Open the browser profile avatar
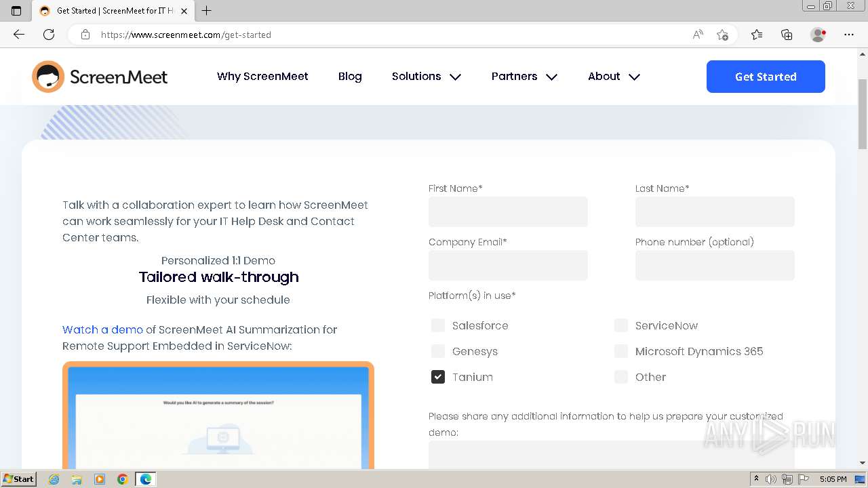Image resolution: width=868 pixels, height=488 pixels. pos(818,35)
